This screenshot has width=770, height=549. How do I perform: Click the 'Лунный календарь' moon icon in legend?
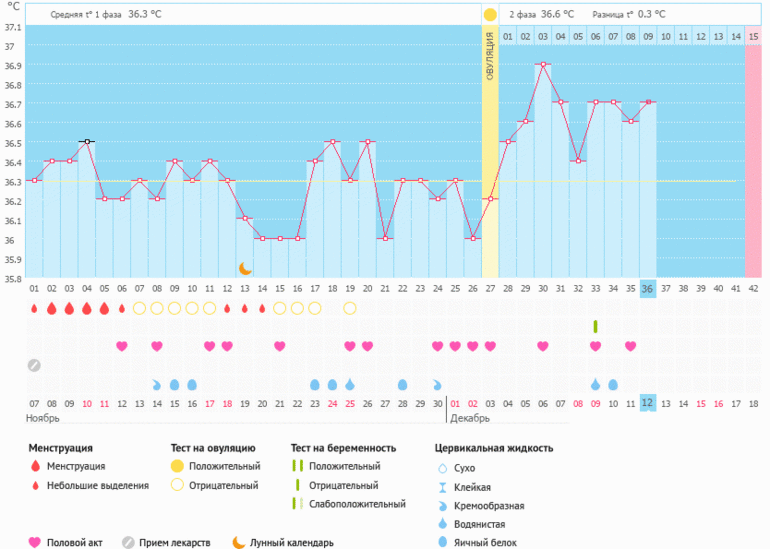pyautogui.click(x=238, y=542)
